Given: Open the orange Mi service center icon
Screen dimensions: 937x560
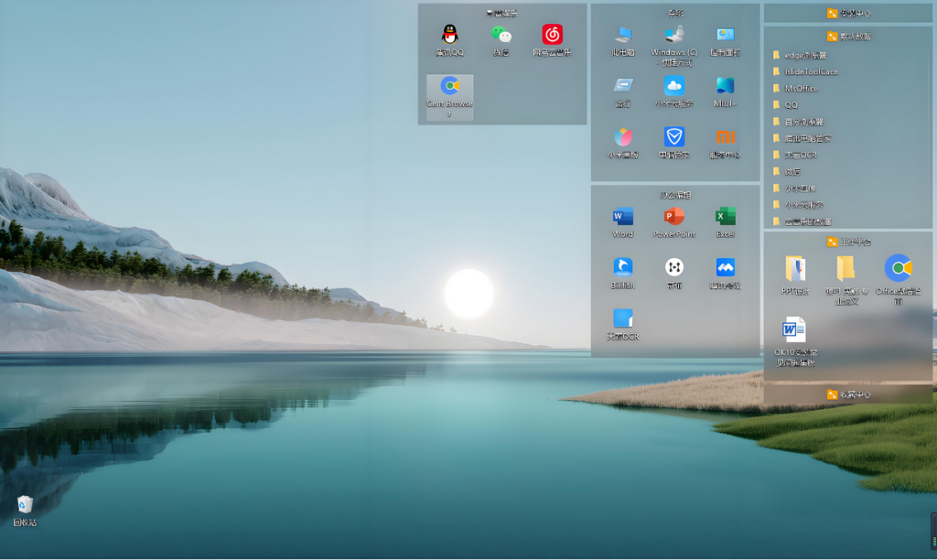Looking at the screenshot, I should click(726, 138).
